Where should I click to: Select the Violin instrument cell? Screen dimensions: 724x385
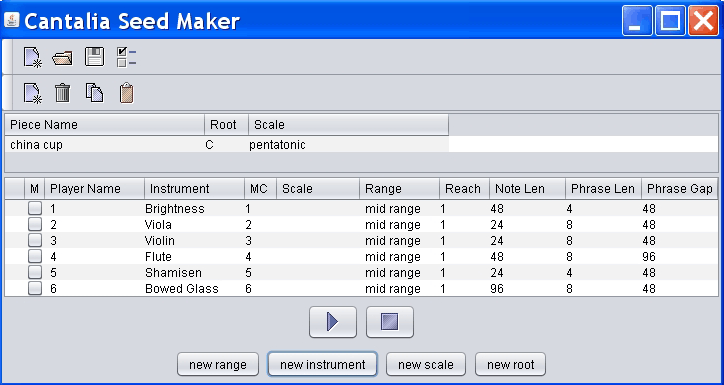(x=195, y=241)
